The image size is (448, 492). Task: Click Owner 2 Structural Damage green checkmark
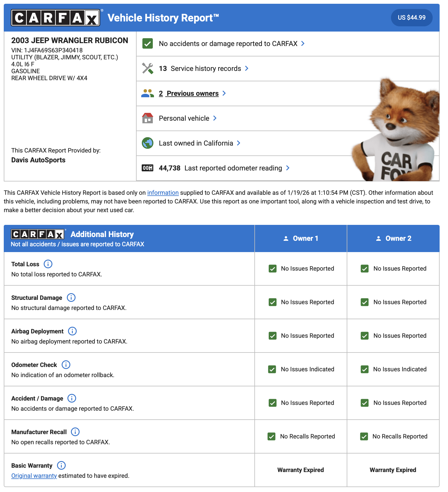pos(365,302)
